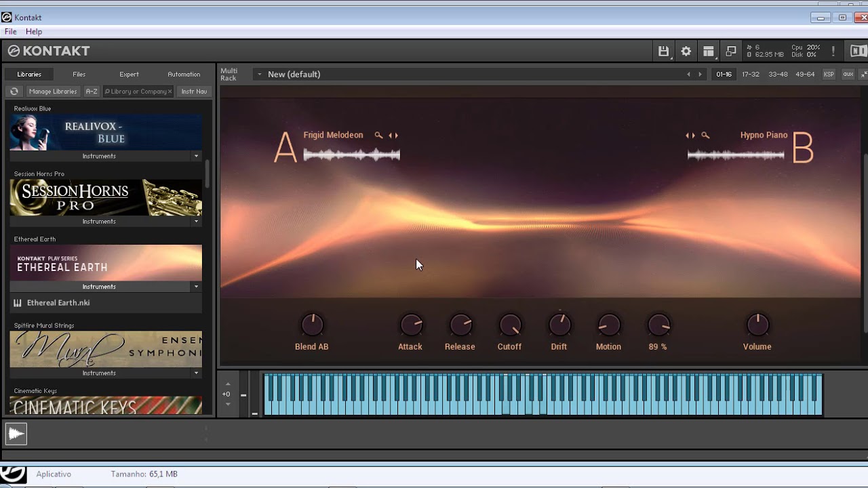Click the Hypno Piano sound name
Viewport: 868px width, 488px height.
pyautogui.click(x=764, y=136)
